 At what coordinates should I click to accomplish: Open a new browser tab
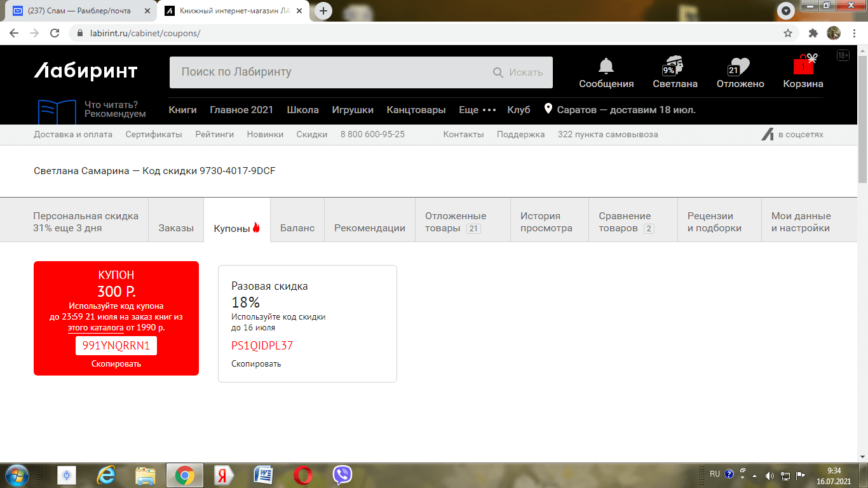323,11
